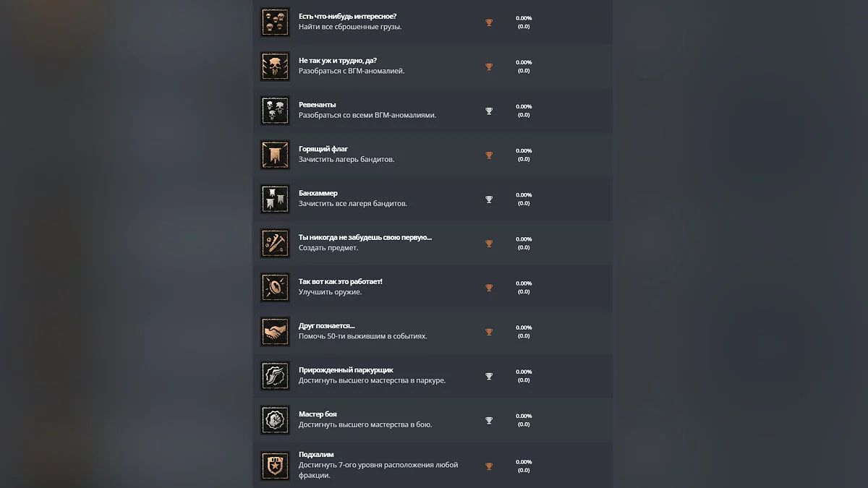
Task: Select the 'Подхалим' shield star icon
Action: 275,466
